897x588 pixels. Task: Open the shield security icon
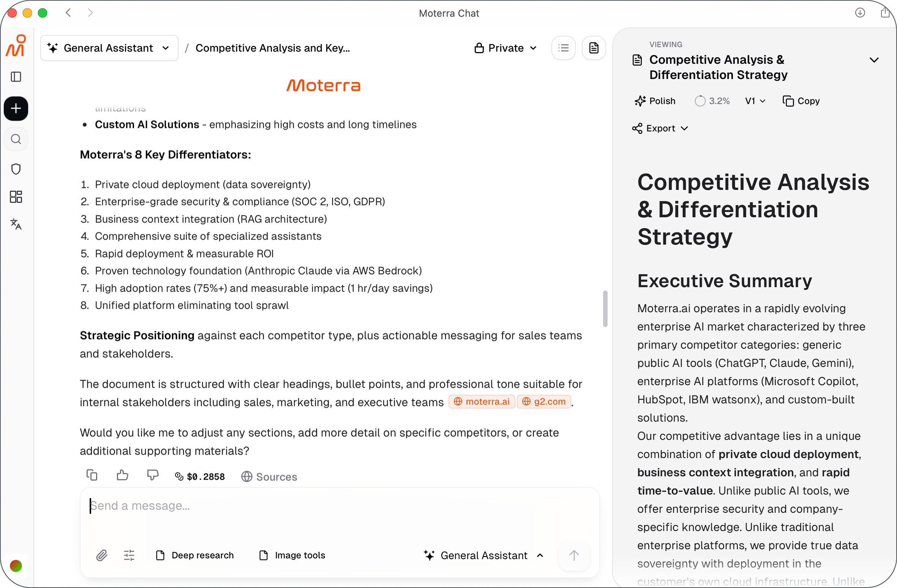point(16,169)
